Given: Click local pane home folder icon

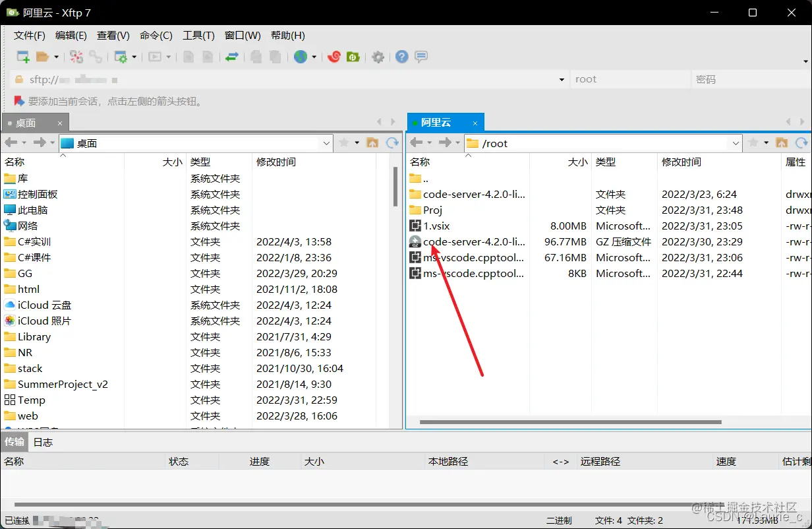Looking at the screenshot, I should click(372, 142).
